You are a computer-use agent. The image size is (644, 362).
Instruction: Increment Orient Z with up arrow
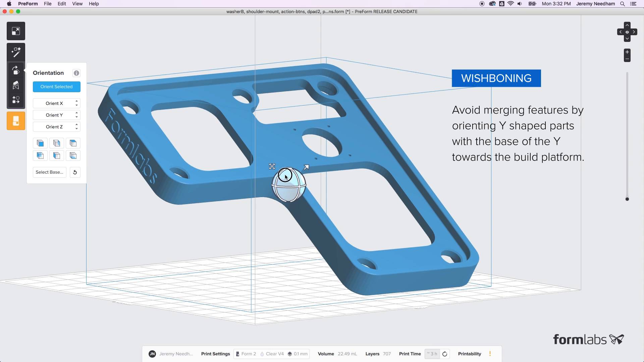(x=77, y=125)
